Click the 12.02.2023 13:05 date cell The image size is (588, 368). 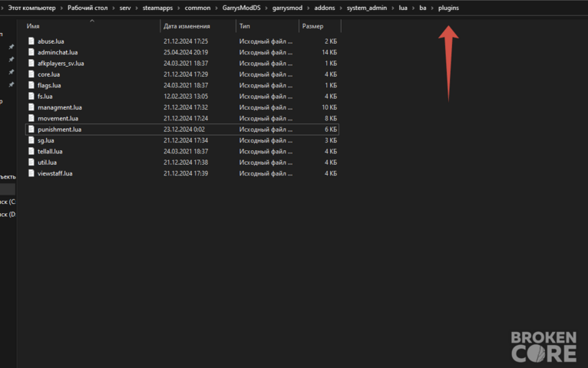click(x=186, y=96)
